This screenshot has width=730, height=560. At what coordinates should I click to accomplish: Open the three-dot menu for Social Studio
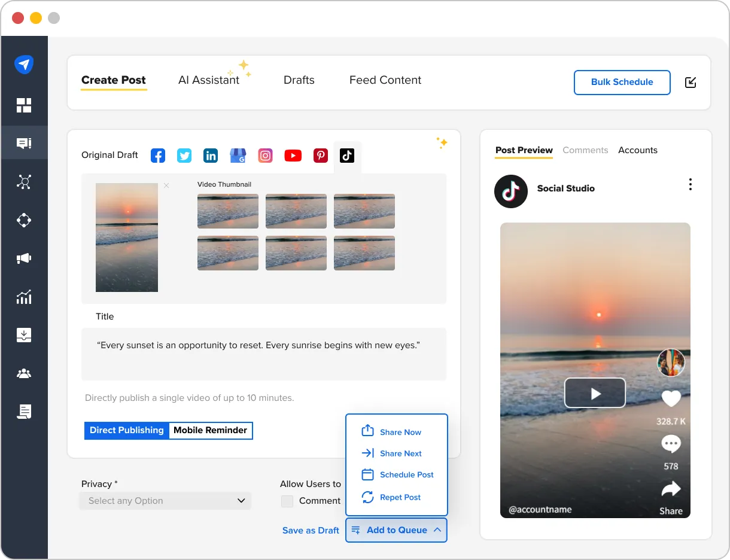point(690,184)
